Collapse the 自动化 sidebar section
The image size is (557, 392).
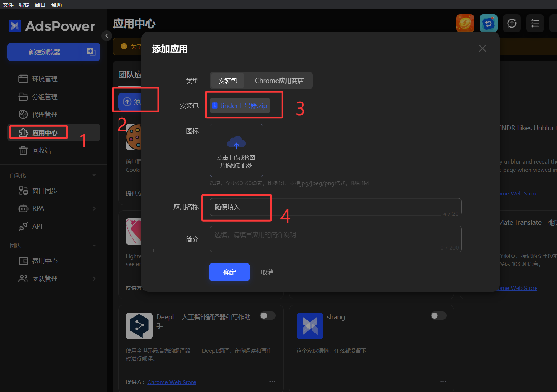pyautogui.click(x=94, y=175)
